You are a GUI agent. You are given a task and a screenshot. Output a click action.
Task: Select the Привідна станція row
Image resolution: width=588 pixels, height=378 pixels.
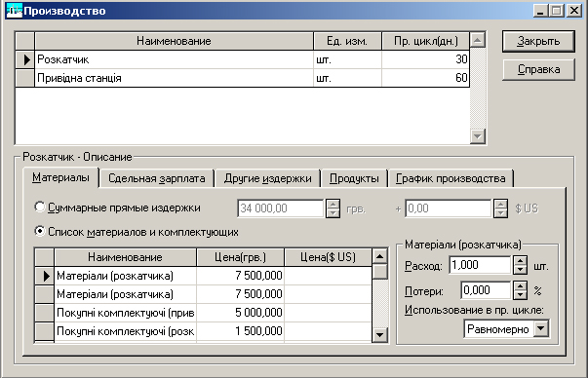coord(242,78)
